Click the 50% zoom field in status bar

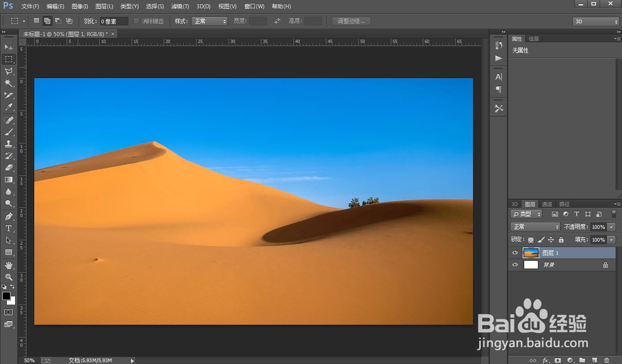coord(30,360)
